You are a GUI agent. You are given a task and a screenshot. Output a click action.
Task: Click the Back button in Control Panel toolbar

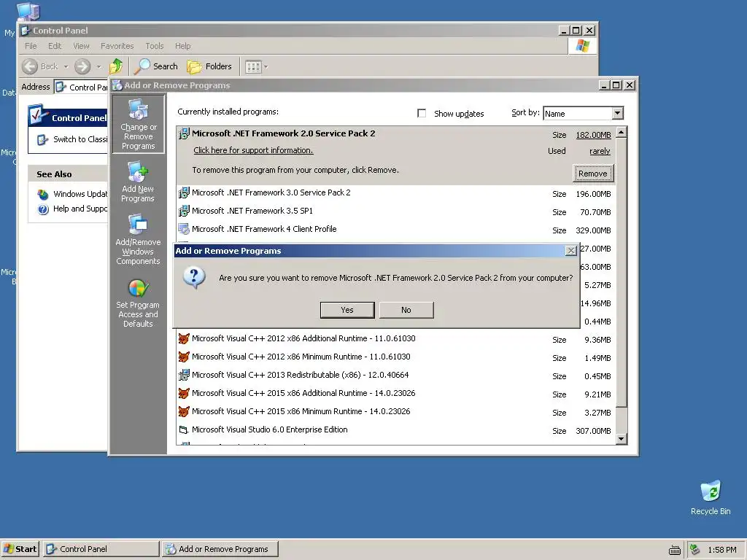pyautogui.click(x=41, y=66)
